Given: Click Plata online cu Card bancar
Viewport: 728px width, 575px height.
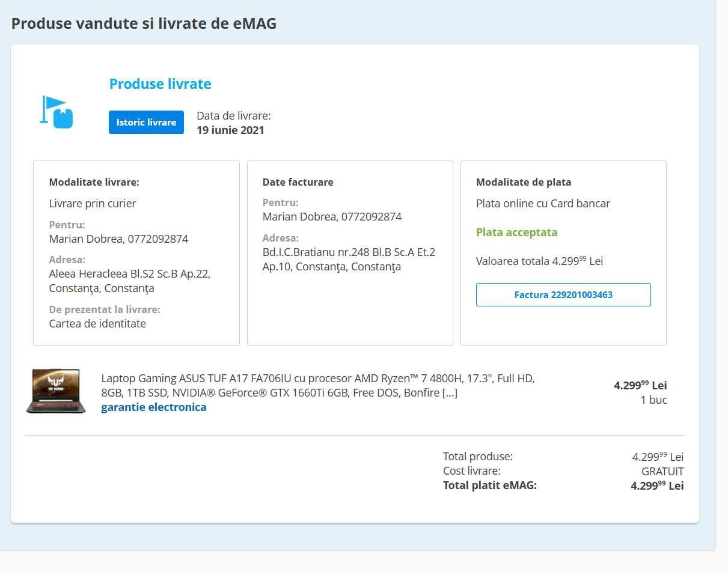Looking at the screenshot, I should [x=543, y=203].
